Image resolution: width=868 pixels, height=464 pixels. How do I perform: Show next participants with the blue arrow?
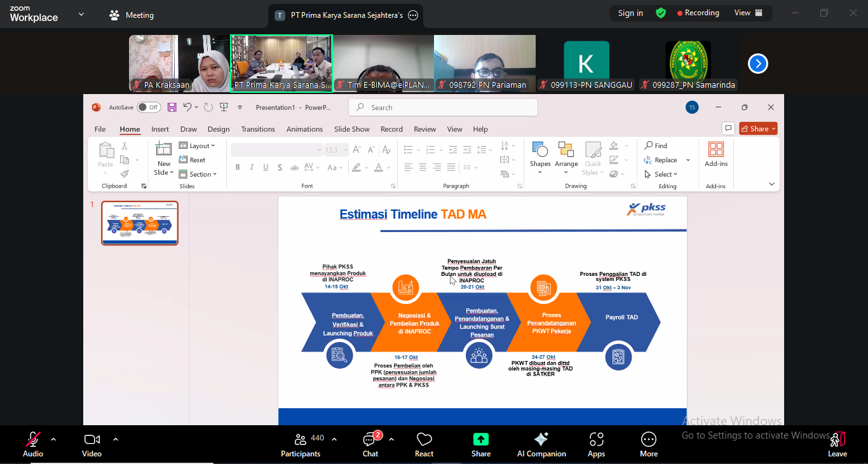click(757, 64)
